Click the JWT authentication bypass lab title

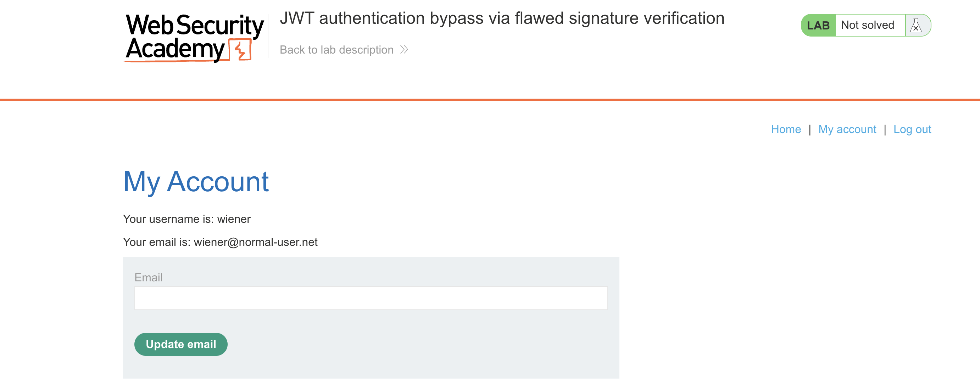(x=502, y=18)
